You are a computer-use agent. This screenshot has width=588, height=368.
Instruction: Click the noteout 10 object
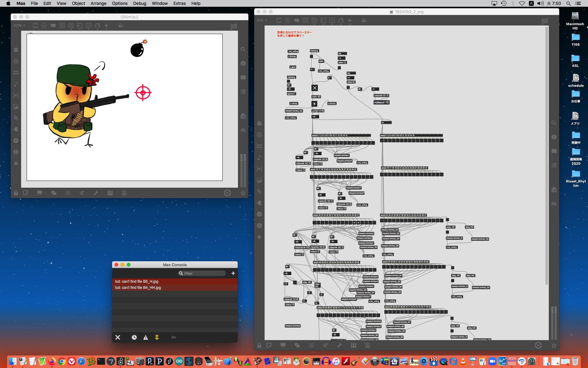(381, 102)
